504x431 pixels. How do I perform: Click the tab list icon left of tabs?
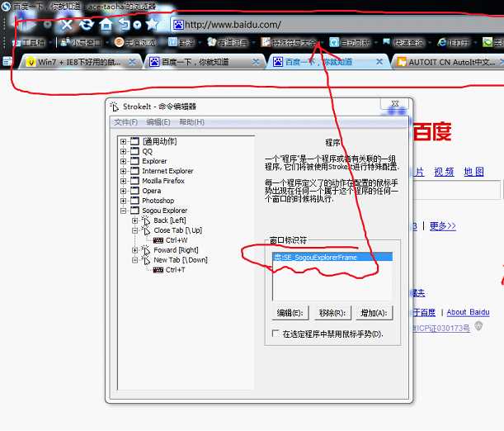coord(7,61)
